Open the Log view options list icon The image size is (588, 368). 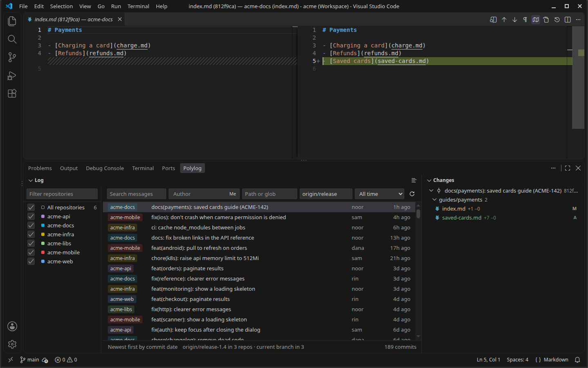(x=414, y=180)
